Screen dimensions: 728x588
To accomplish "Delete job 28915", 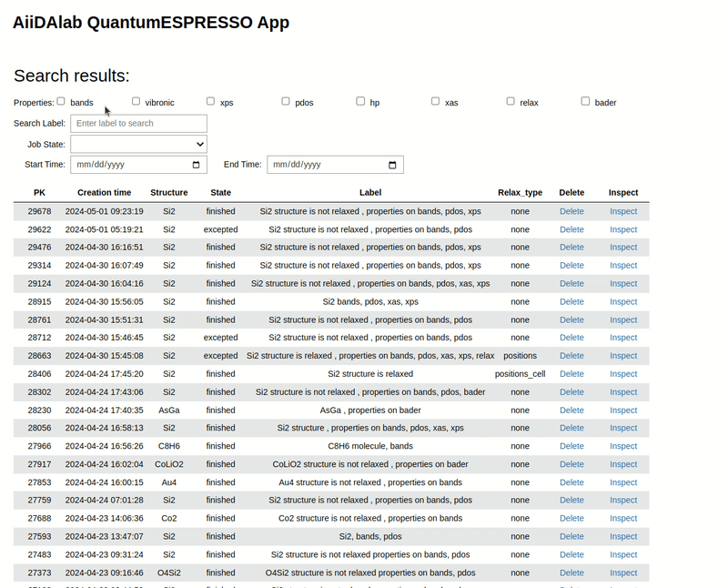I will click(571, 301).
